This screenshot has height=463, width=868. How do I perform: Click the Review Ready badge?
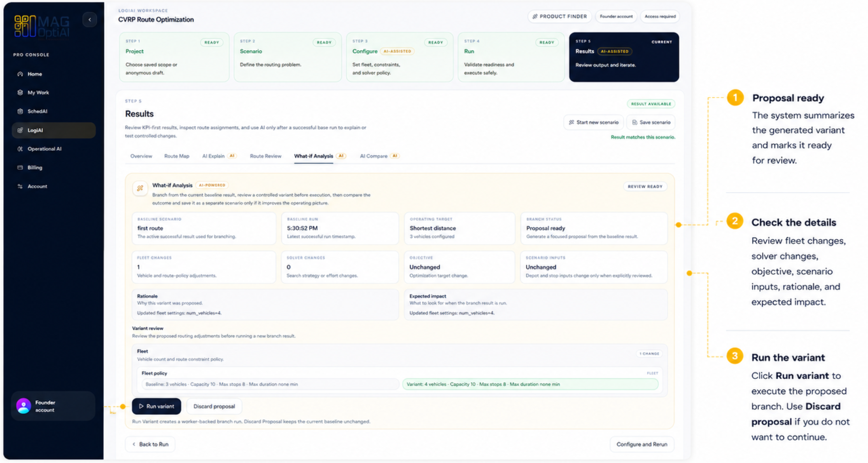click(x=645, y=186)
